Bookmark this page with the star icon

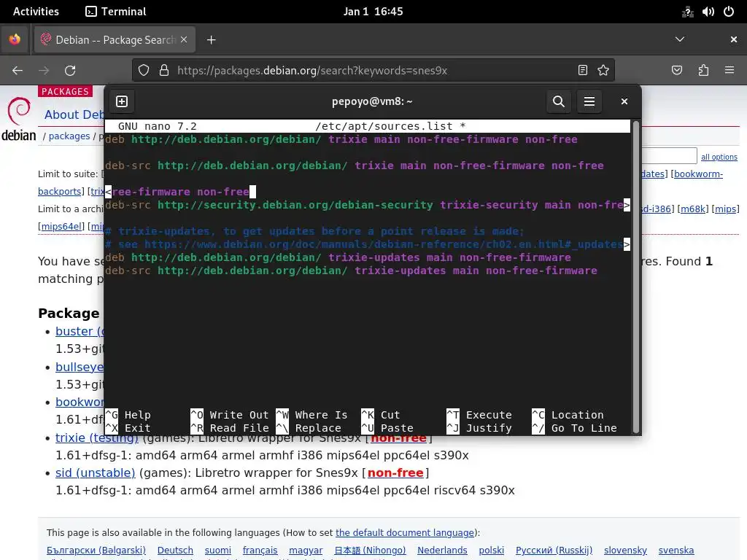[x=603, y=71]
